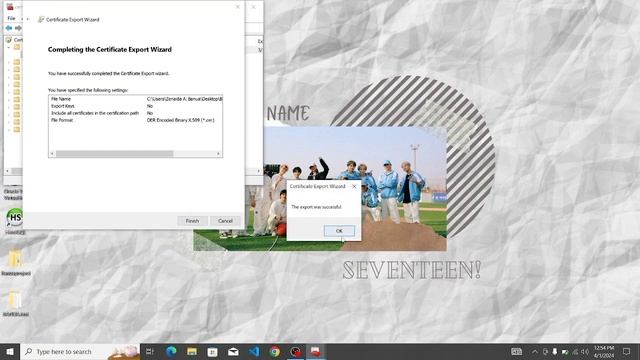Click Cancel in the Certificate Export Wizard
This screenshot has width=640, height=360.
(225, 221)
